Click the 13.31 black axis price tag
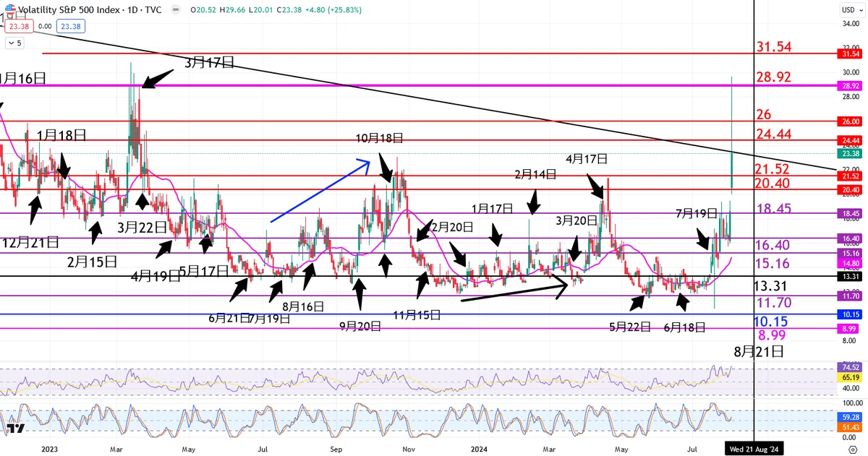Viewport: 868px width, 456px height. pos(851,277)
